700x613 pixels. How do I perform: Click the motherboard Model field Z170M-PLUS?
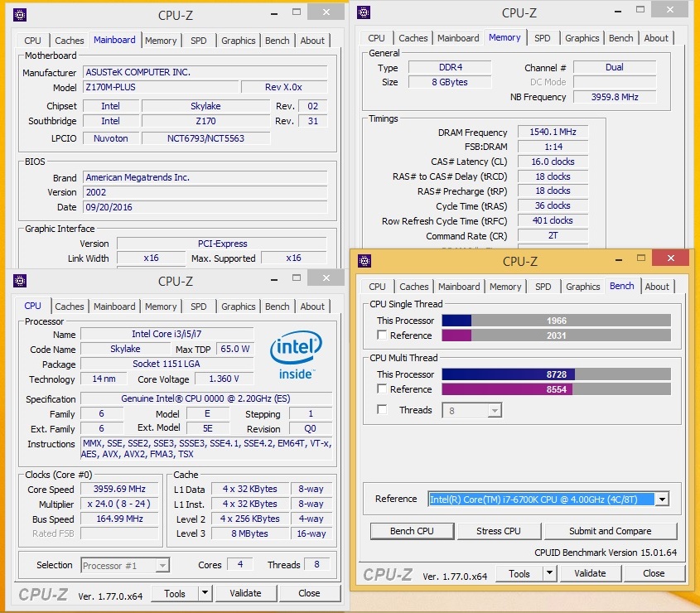point(160,87)
